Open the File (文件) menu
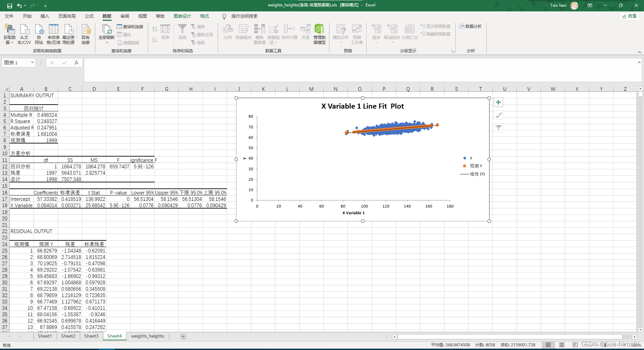 point(9,16)
